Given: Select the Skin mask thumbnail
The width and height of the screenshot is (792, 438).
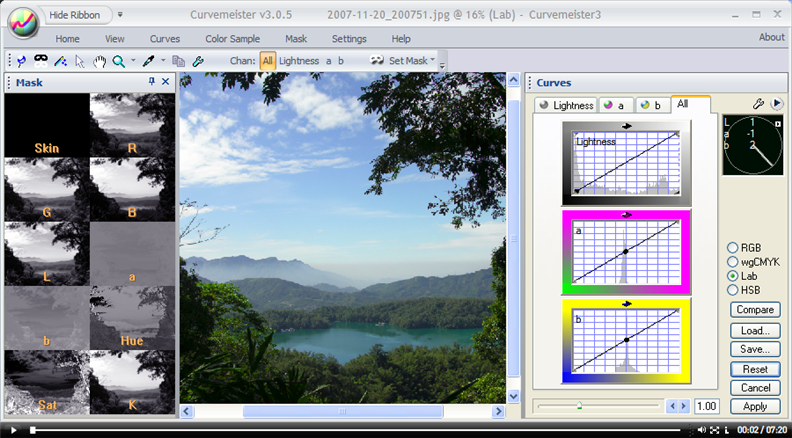Looking at the screenshot, I should click(47, 125).
